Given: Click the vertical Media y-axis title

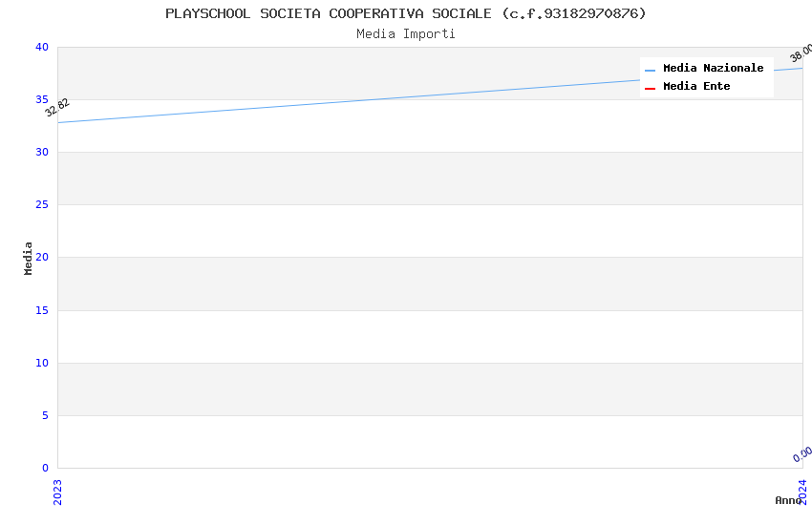Looking at the screenshot, I should click(x=29, y=258).
